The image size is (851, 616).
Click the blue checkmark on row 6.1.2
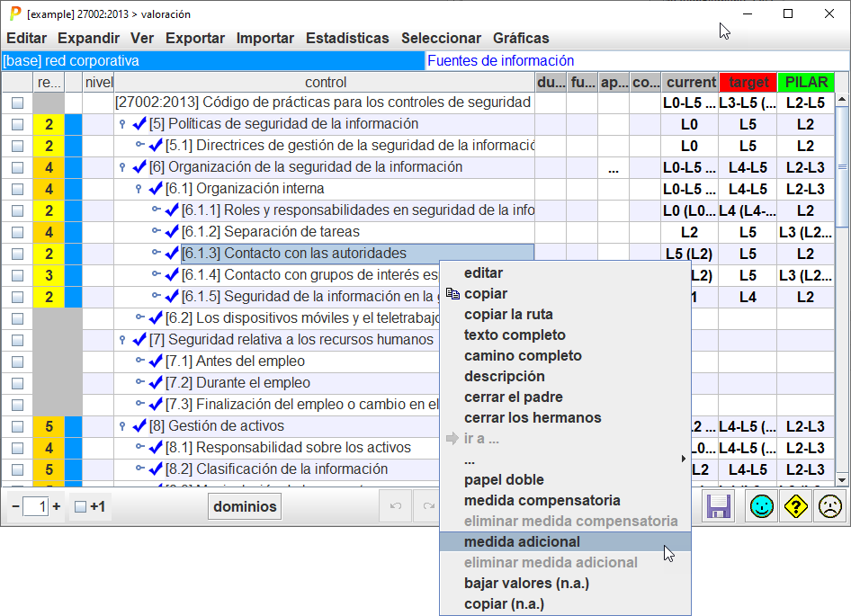172,232
